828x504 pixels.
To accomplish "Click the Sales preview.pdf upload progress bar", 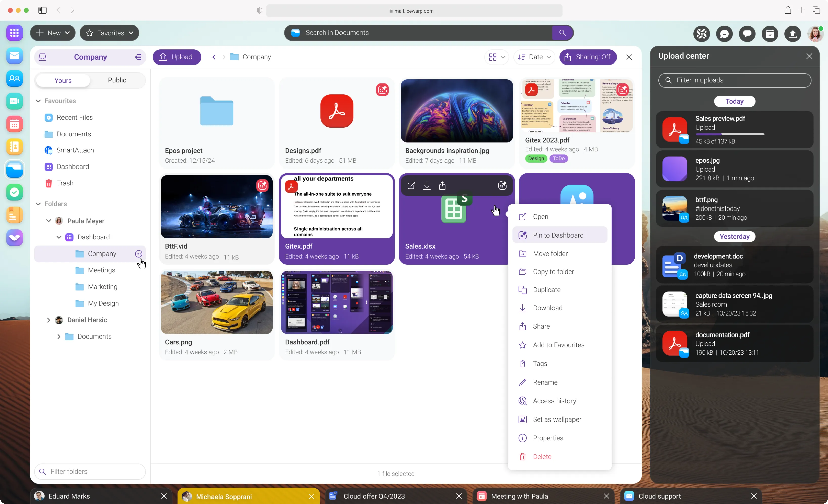I will pos(730,134).
